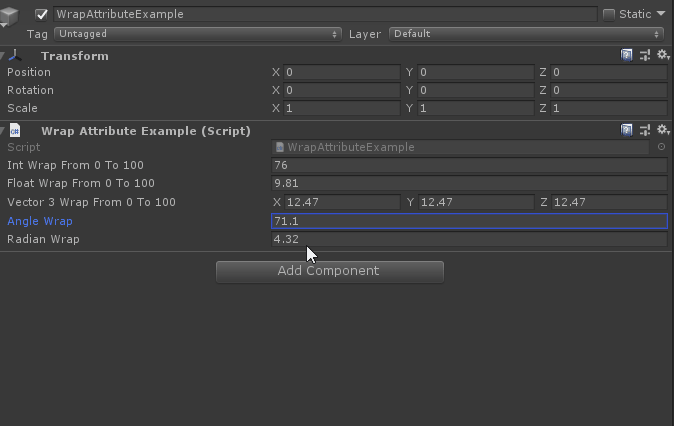Click the Position X value field
The width and height of the screenshot is (674, 426).
341,73
